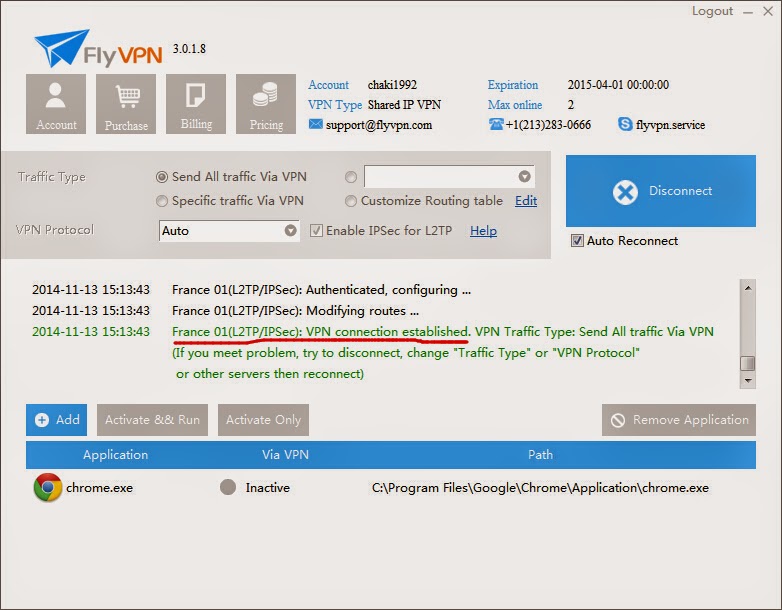Click Logout at the top right
782x610 pixels.
712,11
